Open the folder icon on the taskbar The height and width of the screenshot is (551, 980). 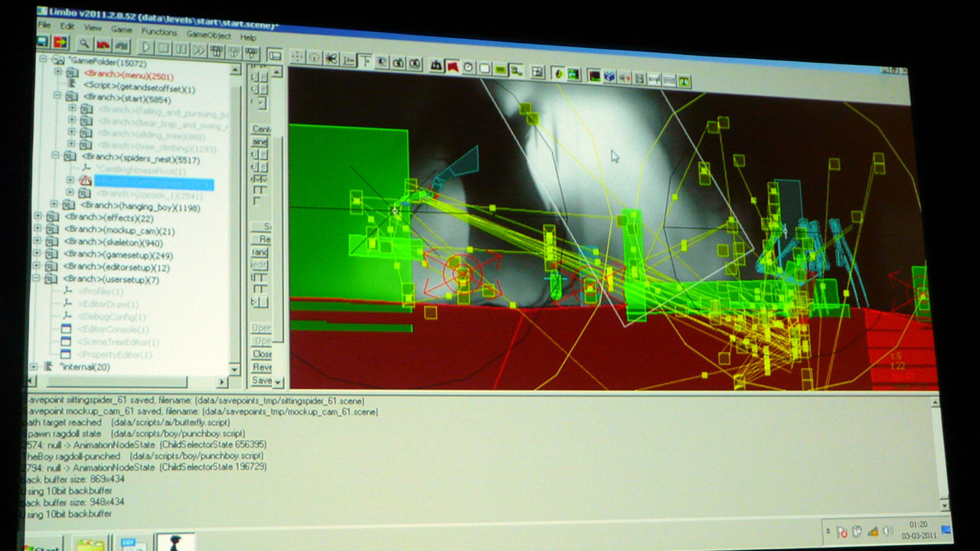(x=90, y=543)
